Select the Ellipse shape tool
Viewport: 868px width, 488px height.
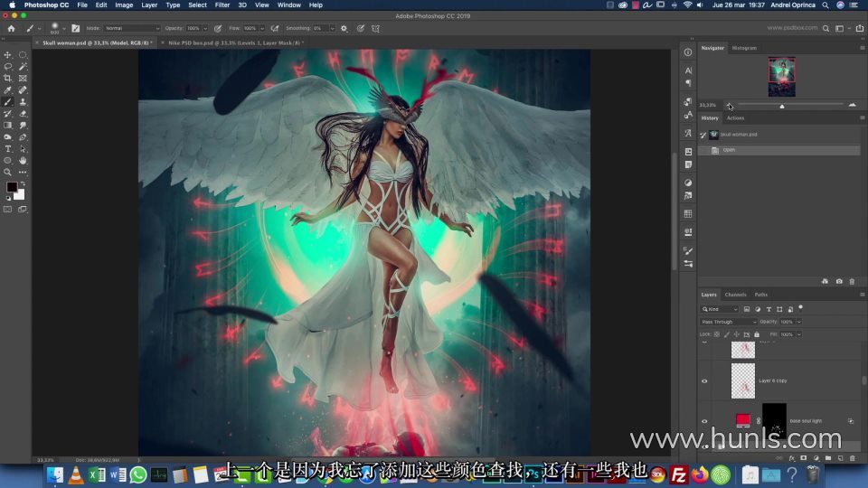coord(8,161)
